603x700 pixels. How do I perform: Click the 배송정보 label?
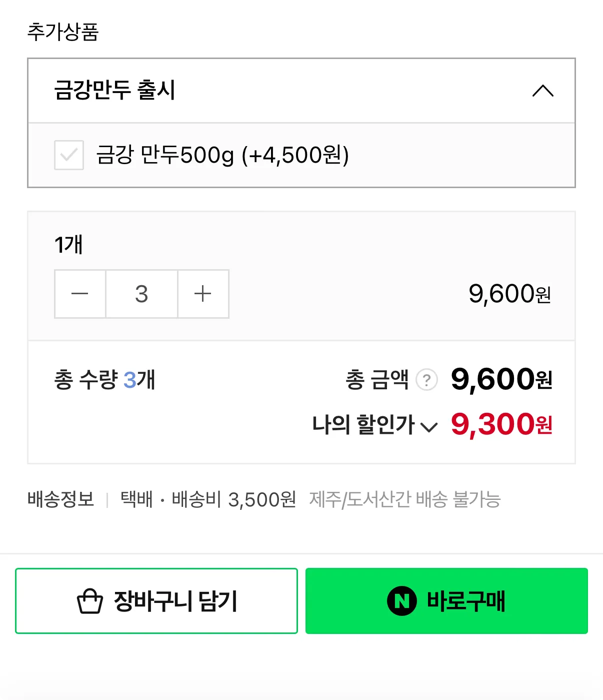point(60,499)
